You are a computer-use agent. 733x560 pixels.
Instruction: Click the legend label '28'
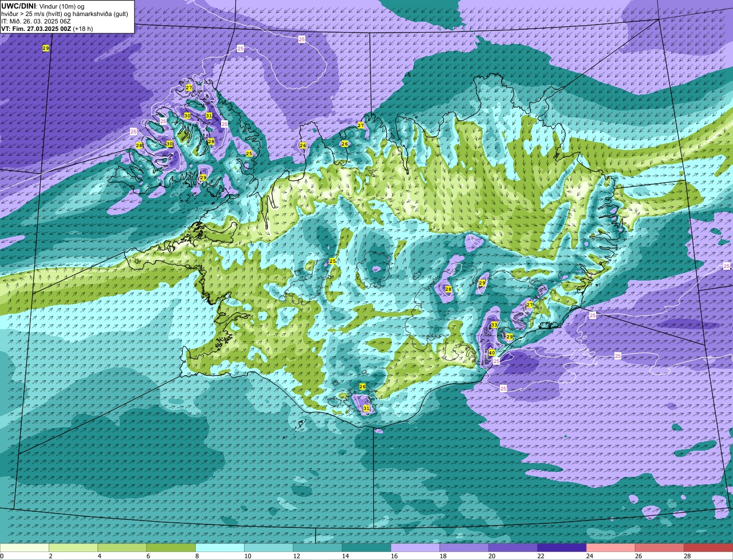[687, 556]
